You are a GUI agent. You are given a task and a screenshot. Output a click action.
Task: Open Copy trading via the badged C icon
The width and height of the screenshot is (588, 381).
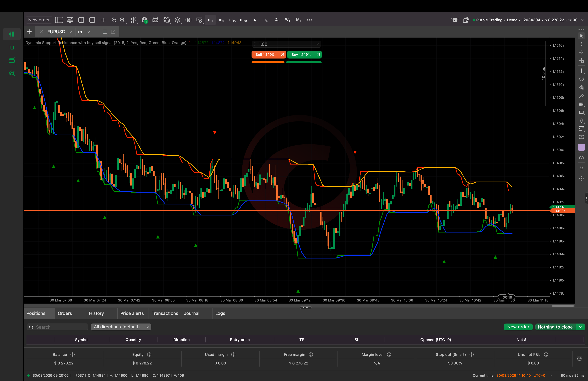click(145, 20)
